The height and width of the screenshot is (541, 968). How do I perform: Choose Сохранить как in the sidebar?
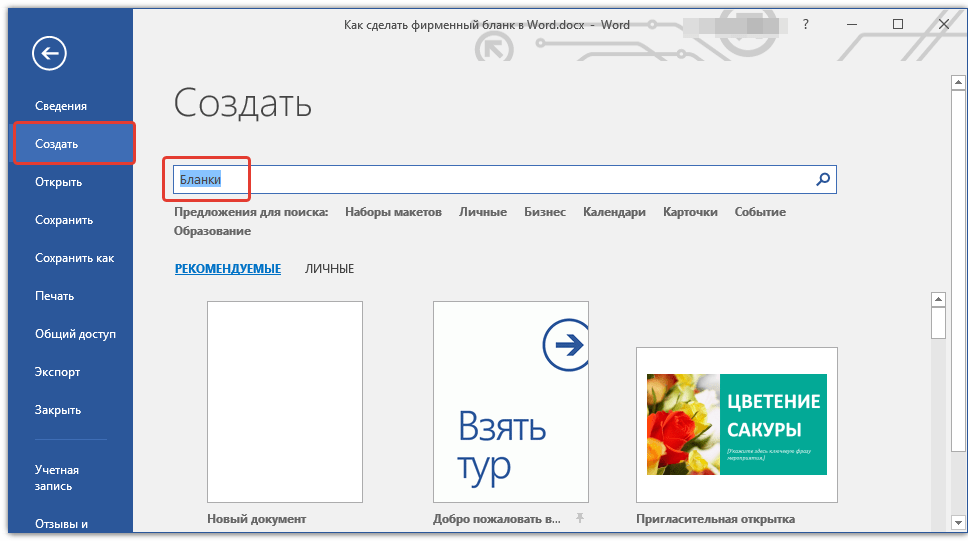(x=75, y=258)
